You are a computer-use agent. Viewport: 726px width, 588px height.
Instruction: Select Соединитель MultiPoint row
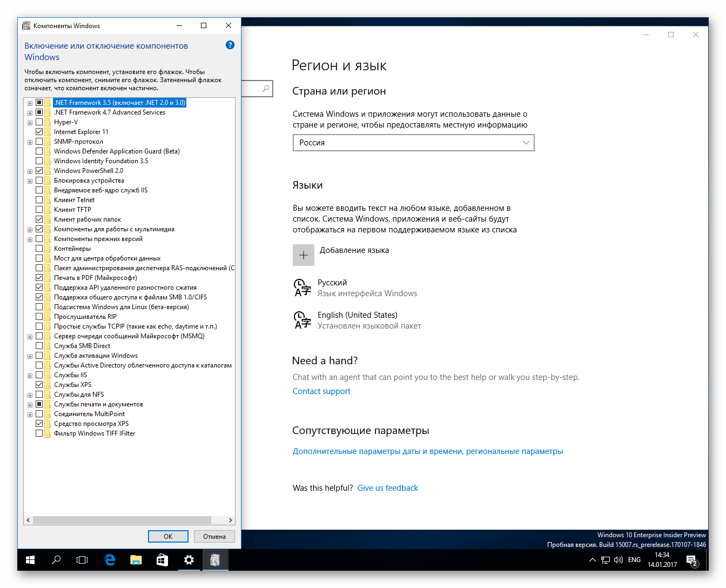click(89, 414)
